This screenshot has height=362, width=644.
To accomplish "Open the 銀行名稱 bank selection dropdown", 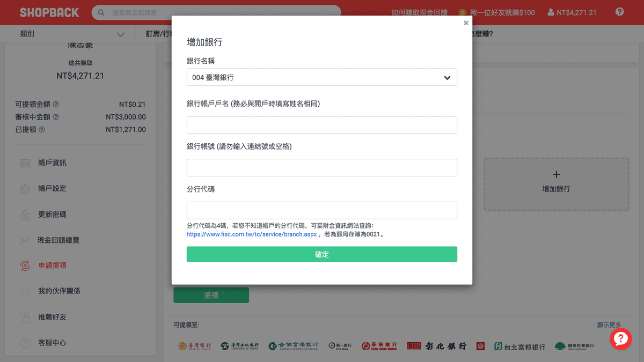I will (322, 77).
